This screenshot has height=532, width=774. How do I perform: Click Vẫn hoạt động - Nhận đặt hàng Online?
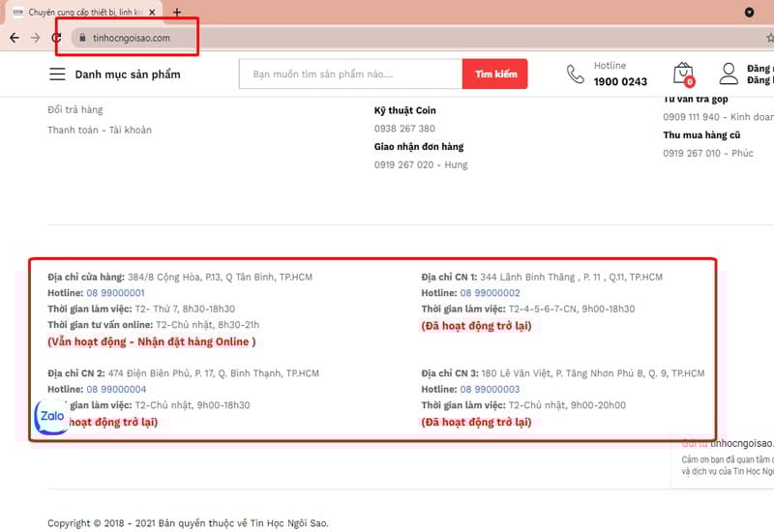click(152, 341)
